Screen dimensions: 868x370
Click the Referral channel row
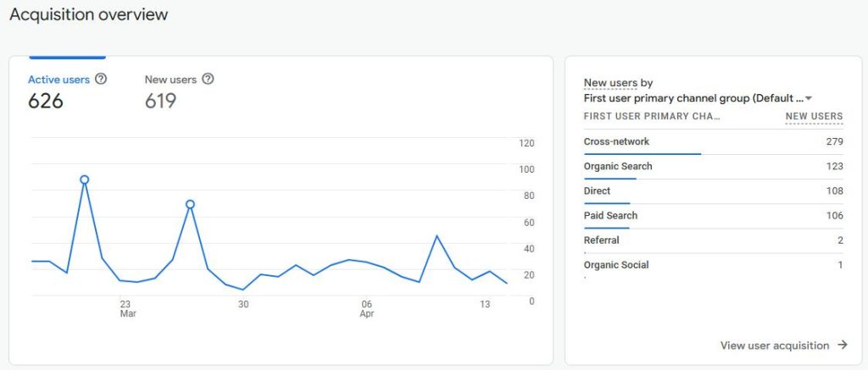click(x=713, y=241)
